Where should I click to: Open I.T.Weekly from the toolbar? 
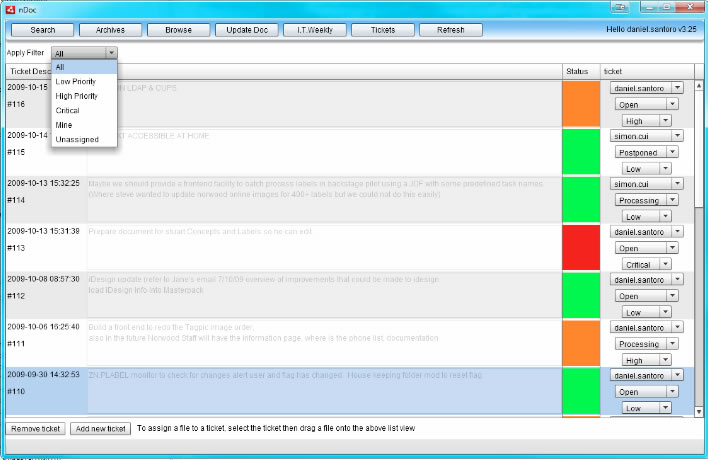(x=314, y=30)
